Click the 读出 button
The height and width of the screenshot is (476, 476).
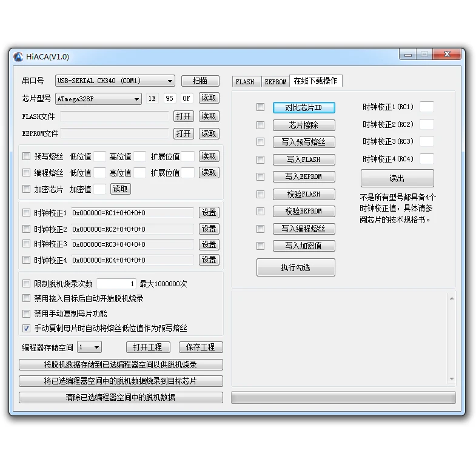click(397, 178)
